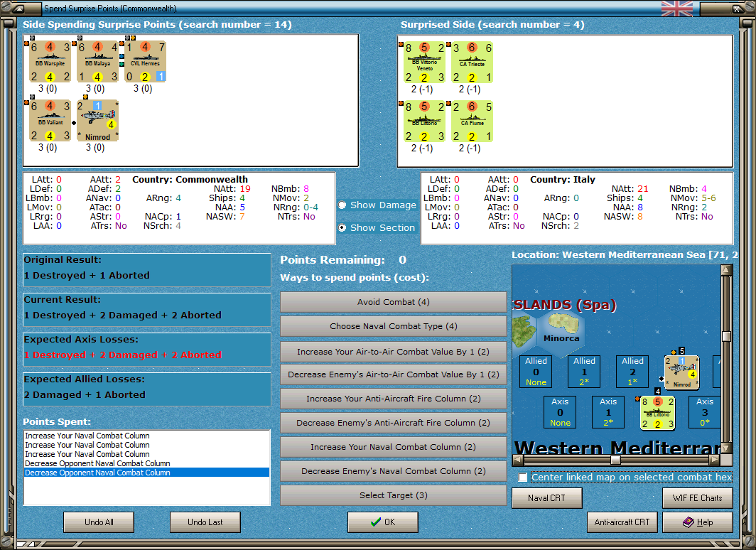Select the BB Littorio counter in surprised side panel
The height and width of the screenshot is (550, 756).
[424, 122]
